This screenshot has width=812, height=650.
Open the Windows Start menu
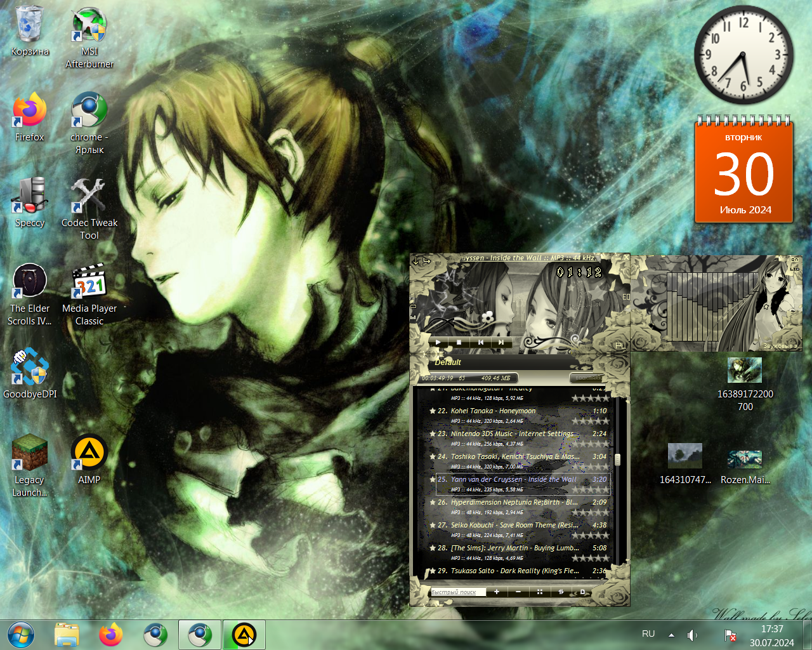[x=21, y=635]
